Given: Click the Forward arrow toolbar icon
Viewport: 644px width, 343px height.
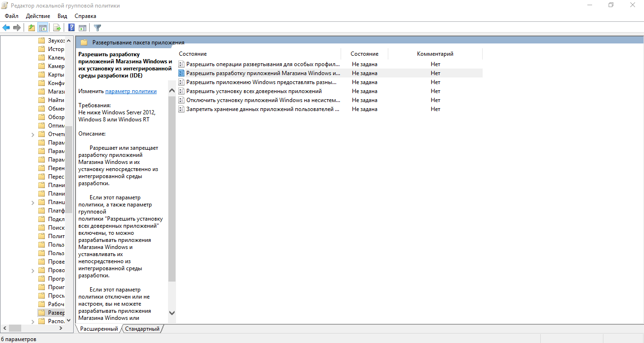Looking at the screenshot, I should click(x=17, y=28).
